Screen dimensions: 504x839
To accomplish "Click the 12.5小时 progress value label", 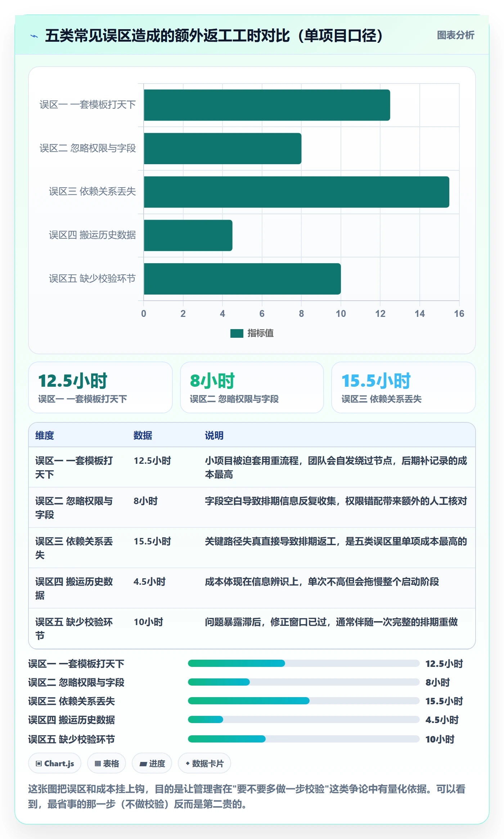I will pyautogui.click(x=444, y=664).
